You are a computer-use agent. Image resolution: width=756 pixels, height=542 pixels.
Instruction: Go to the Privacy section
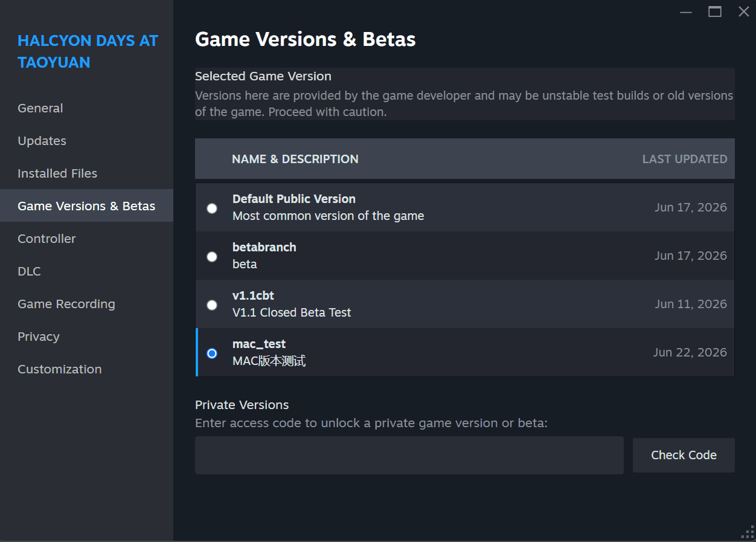(86, 337)
